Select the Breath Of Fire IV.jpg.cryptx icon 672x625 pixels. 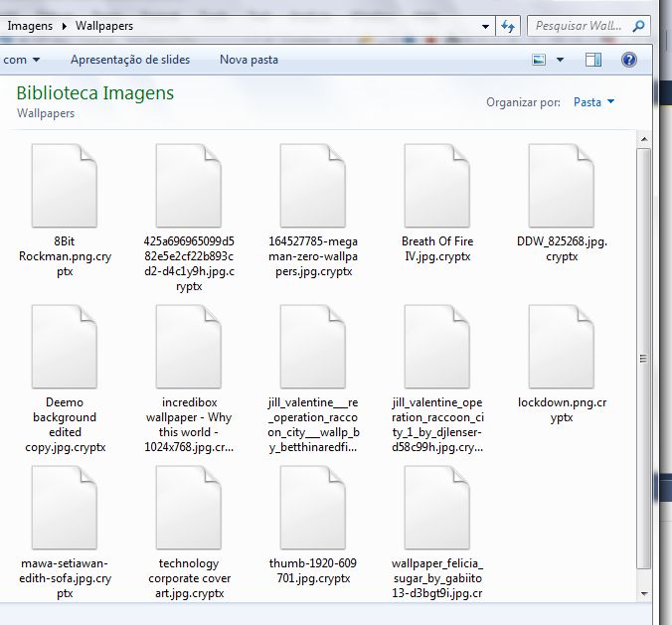437,186
